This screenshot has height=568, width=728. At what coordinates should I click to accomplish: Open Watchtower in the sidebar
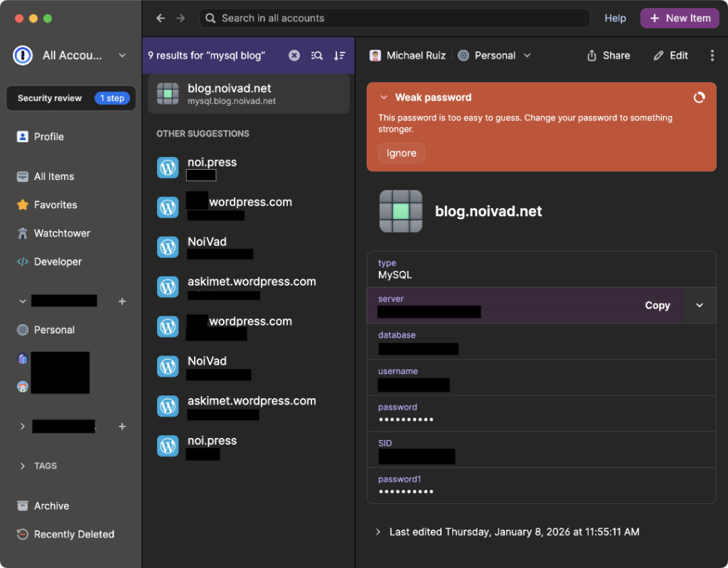(62, 233)
